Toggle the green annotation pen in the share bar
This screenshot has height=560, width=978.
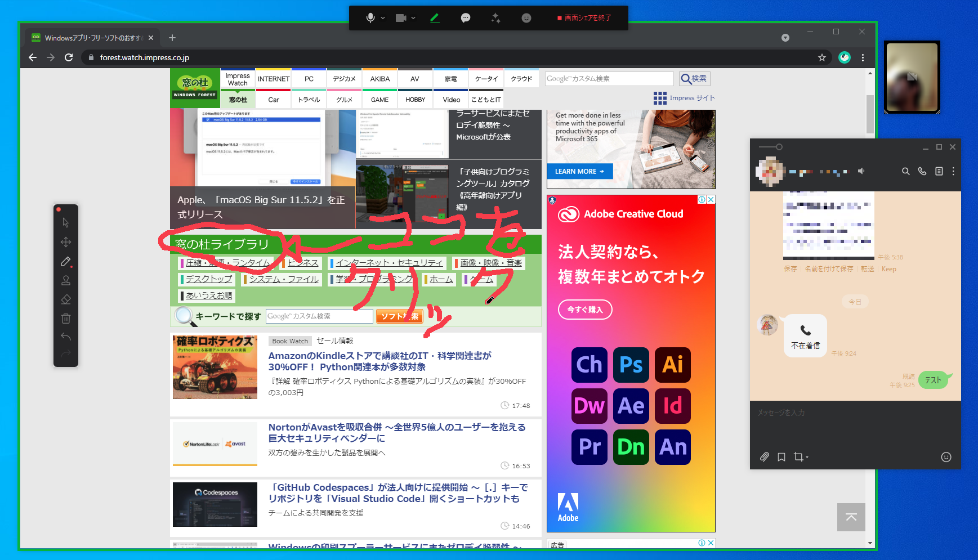click(435, 17)
